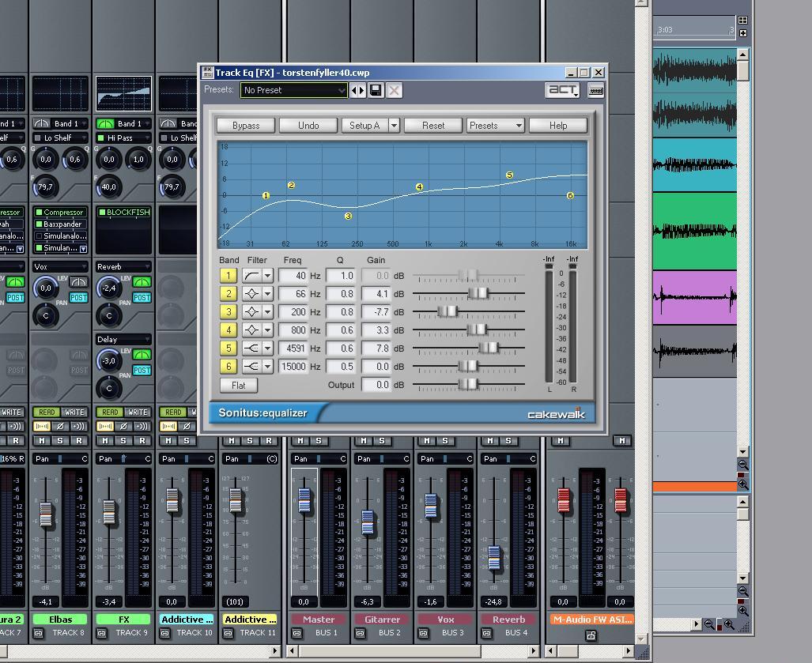Toggle POST on the Reverb send
Image resolution: width=812 pixels, height=663 pixels.
tap(142, 298)
